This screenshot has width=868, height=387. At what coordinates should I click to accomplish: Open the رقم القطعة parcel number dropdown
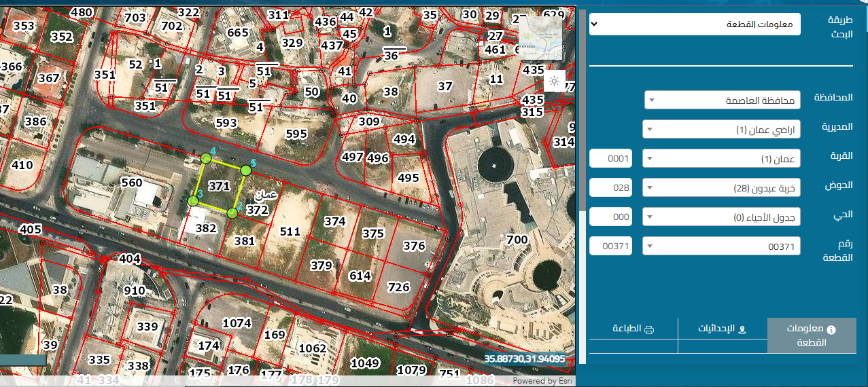722,246
